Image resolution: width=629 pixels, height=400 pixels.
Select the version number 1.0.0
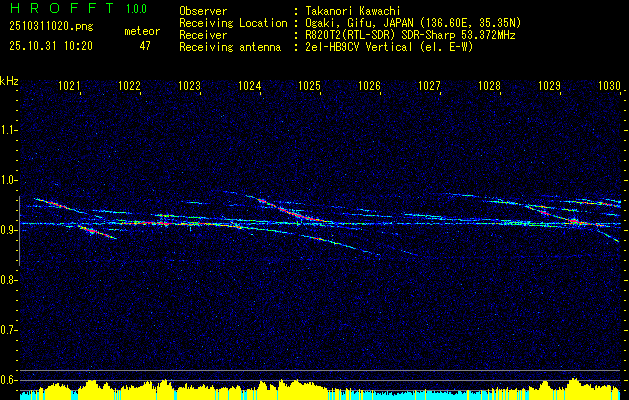(x=136, y=9)
